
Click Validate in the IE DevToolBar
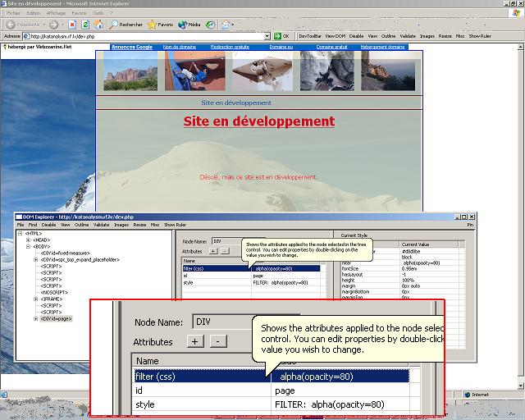(408, 36)
